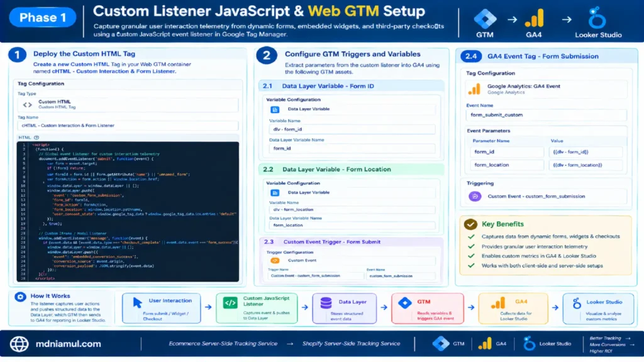Click the 'form_id' parameter name cell

[x=507, y=152]
